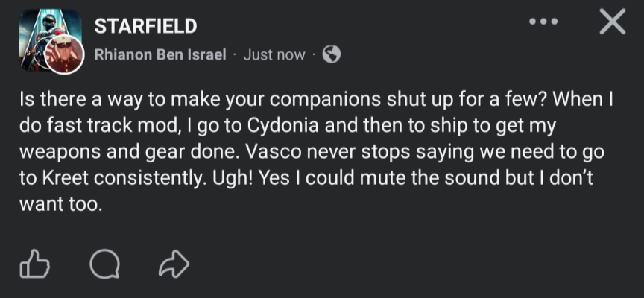
Task: Click the globe public privacy icon
Action: pyautogui.click(x=331, y=54)
